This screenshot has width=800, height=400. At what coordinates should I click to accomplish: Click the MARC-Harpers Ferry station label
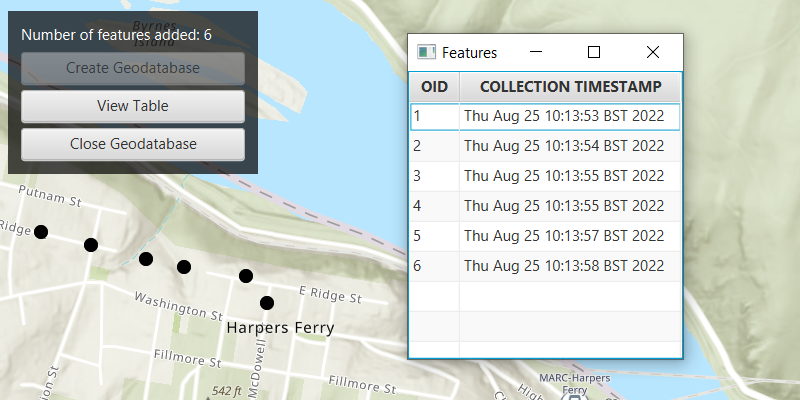coord(574,384)
